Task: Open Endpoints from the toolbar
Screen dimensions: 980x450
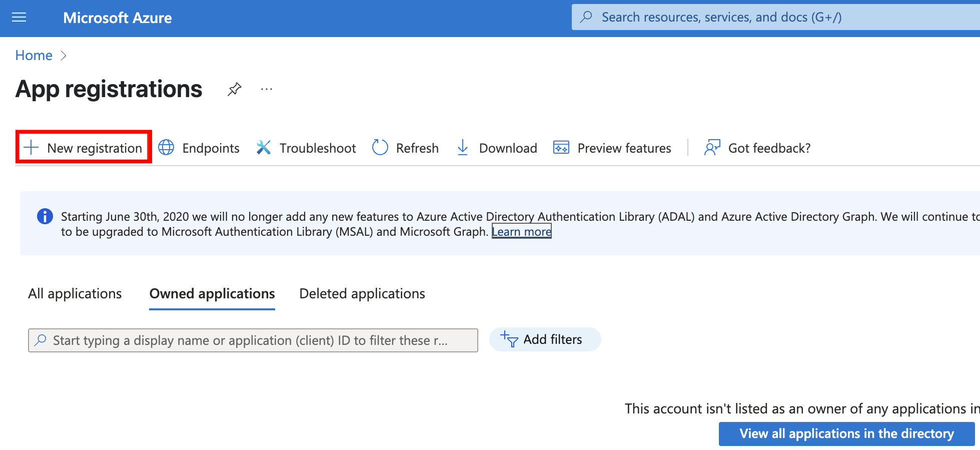Action: (x=199, y=148)
